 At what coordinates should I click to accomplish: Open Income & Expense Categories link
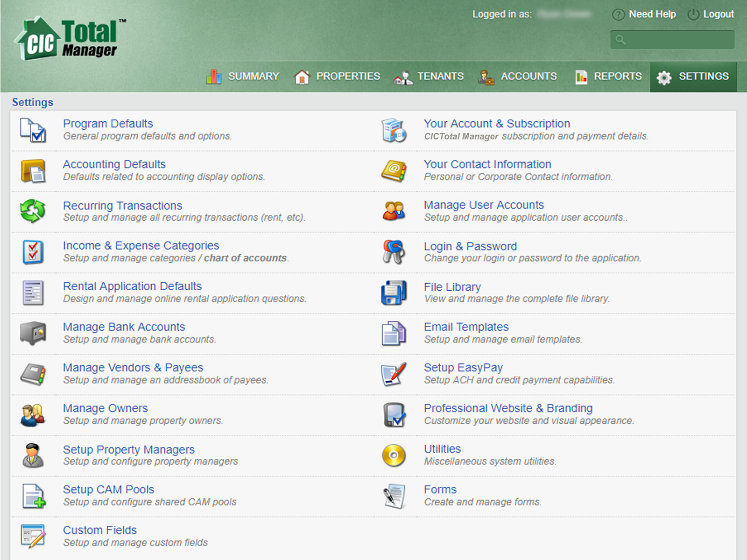(141, 245)
